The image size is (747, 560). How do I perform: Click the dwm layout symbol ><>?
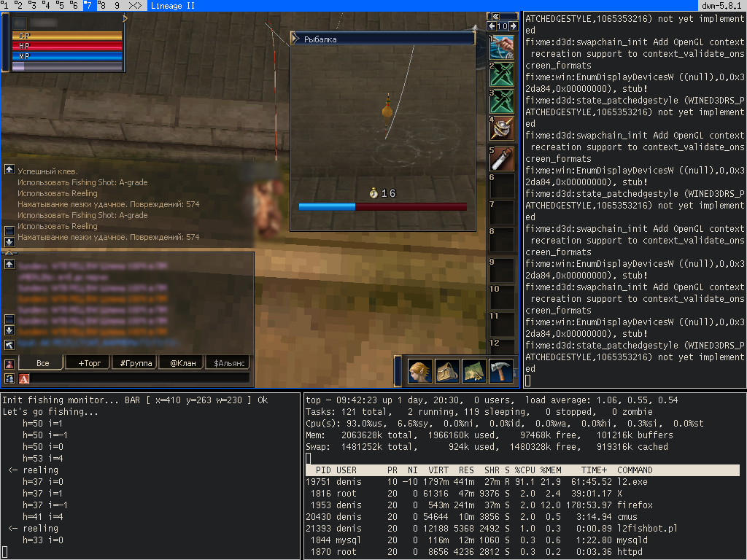(135, 6)
